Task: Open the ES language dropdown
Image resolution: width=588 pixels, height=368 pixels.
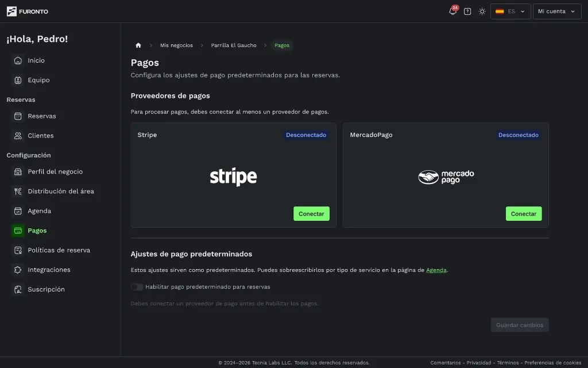Action: coord(510,11)
